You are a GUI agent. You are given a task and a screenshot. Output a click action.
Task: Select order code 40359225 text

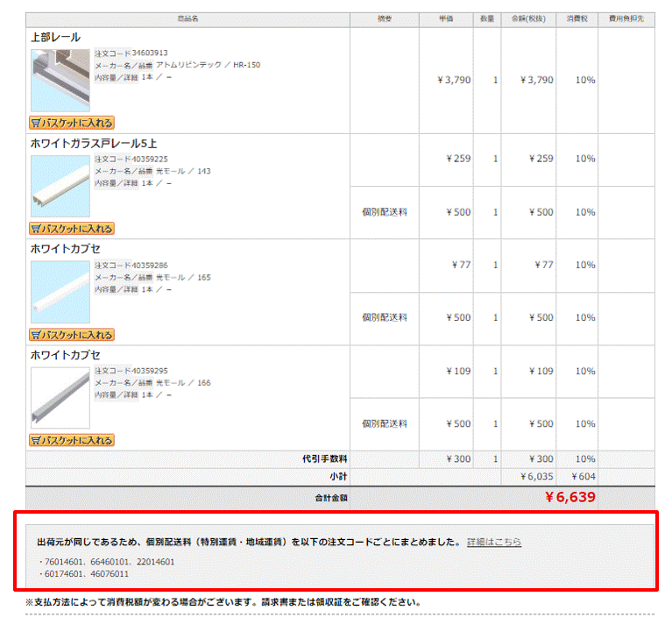150,159
